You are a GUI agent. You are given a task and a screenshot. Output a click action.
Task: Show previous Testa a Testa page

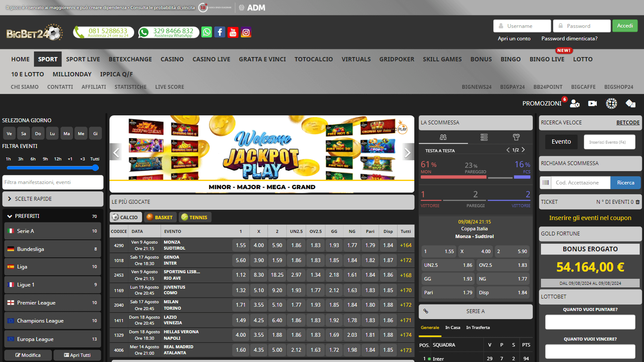pyautogui.click(x=508, y=150)
